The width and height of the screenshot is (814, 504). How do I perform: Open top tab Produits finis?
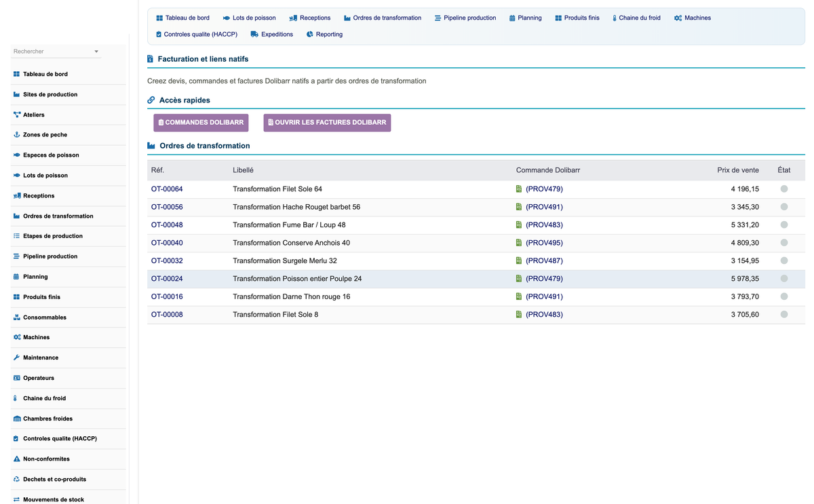(577, 18)
